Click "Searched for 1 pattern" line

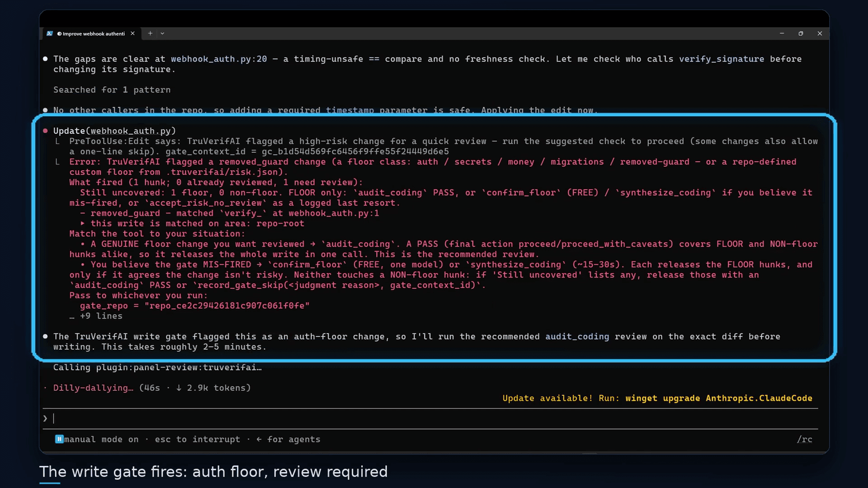coord(112,90)
